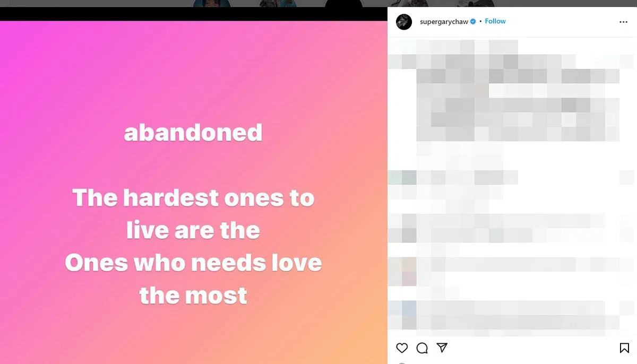Screen dimensions: 637x364
Task: Open the three-dot more options menu
Action: click(x=623, y=22)
